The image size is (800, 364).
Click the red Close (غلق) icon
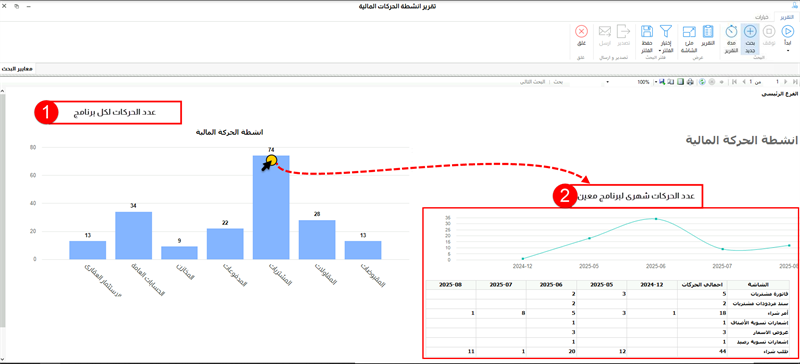(581, 32)
